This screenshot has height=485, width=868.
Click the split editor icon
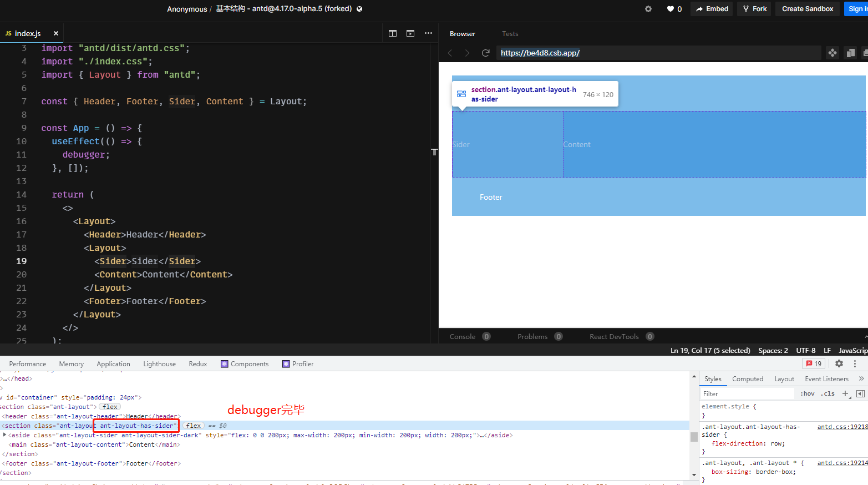[393, 33]
